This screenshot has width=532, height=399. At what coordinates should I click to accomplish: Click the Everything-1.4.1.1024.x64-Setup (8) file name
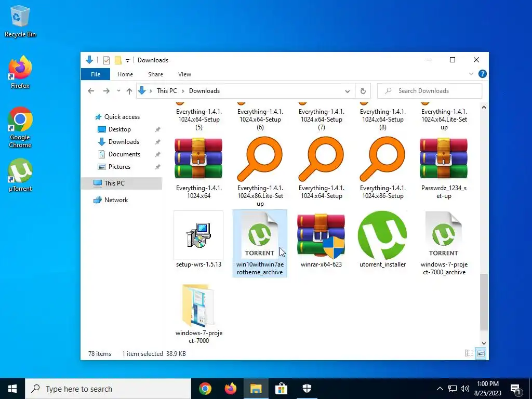(382, 119)
